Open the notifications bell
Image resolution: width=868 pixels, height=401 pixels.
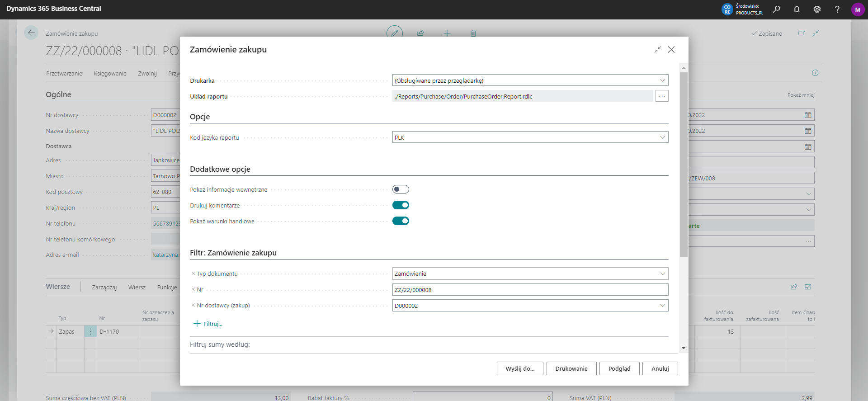click(797, 9)
